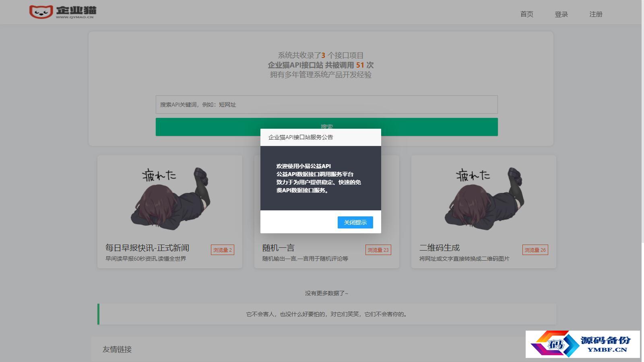The width and height of the screenshot is (644, 362).
Task: Click description 早间读早报60秒资讯,读懂全世界
Action: [x=146, y=259]
